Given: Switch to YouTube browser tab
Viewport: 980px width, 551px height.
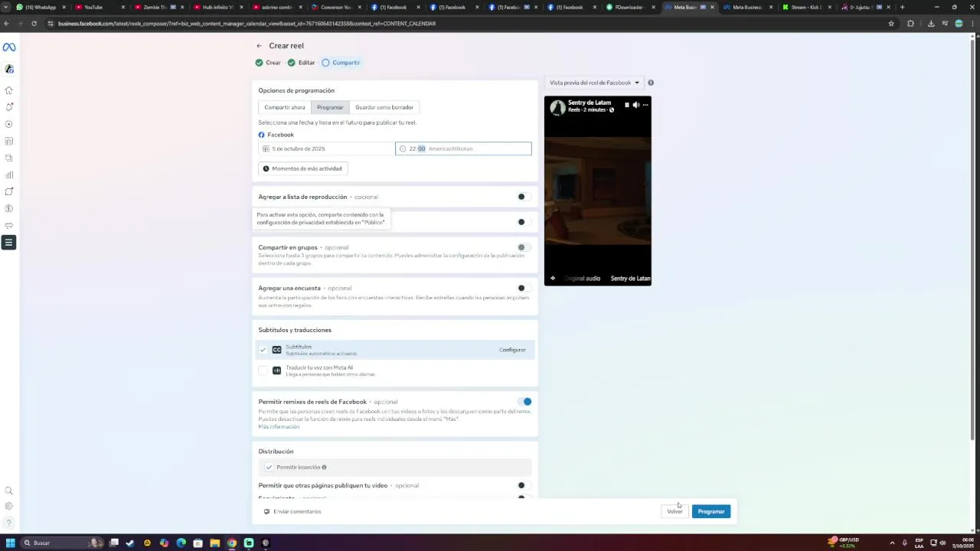Looking at the screenshot, I should (99, 7).
